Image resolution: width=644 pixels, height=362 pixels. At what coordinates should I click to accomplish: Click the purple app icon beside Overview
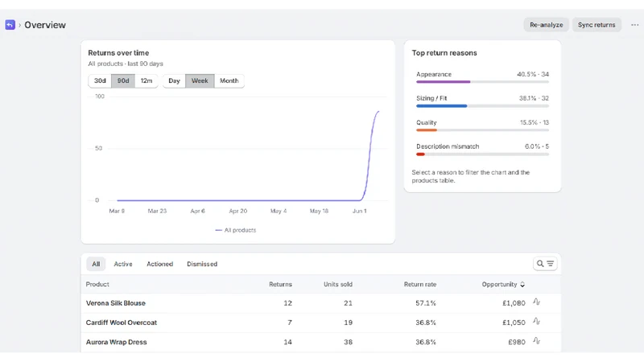(10, 25)
